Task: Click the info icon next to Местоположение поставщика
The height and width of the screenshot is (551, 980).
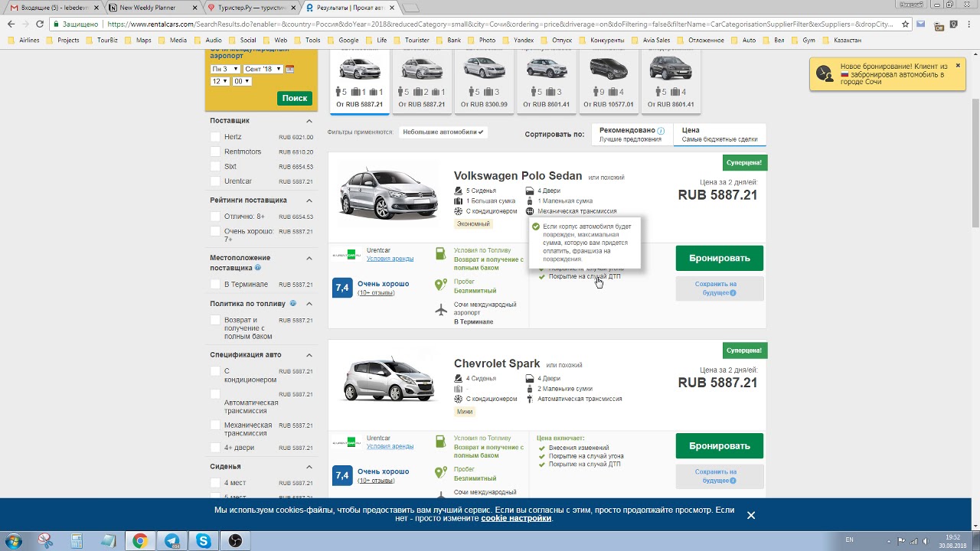Action: pyautogui.click(x=257, y=268)
